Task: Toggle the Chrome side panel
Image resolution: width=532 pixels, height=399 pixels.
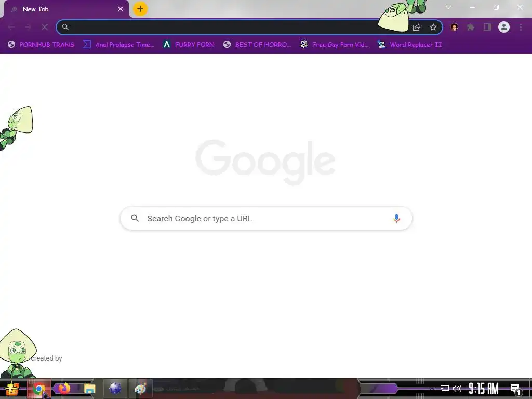Action: pos(487,27)
